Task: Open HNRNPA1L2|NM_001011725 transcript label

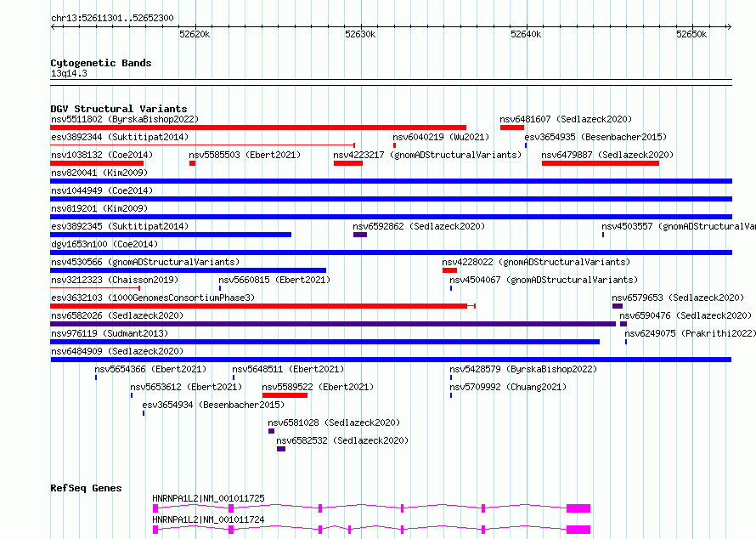Action: click(208, 498)
